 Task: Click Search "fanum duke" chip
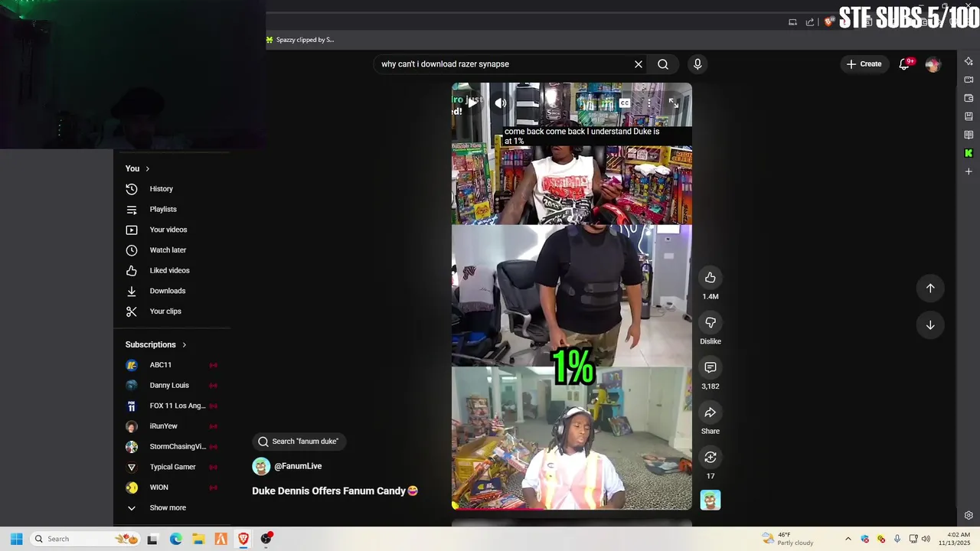(x=299, y=442)
